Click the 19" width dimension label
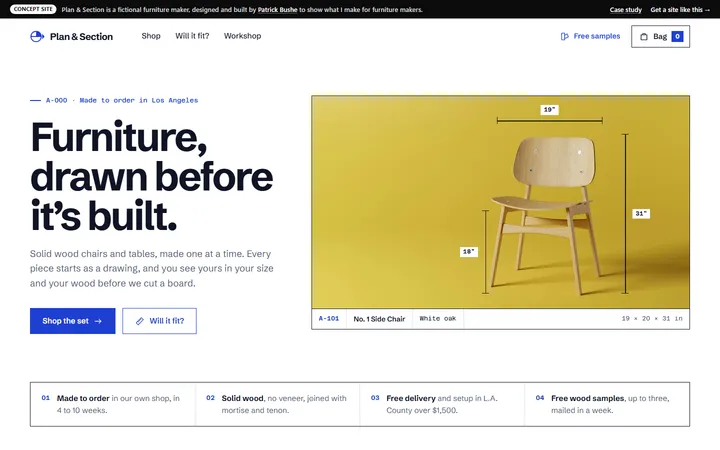Image resolution: width=720 pixels, height=450 pixels. pos(549,110)
